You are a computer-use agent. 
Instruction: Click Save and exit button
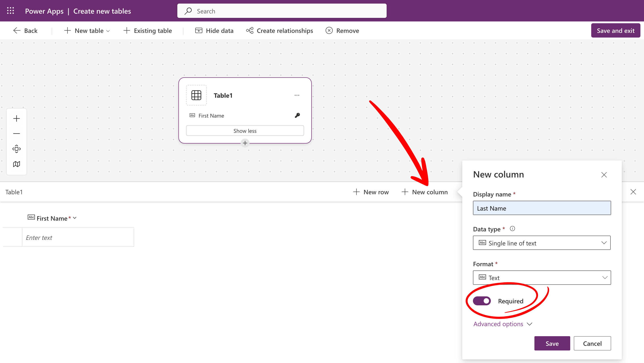point(615,31)
